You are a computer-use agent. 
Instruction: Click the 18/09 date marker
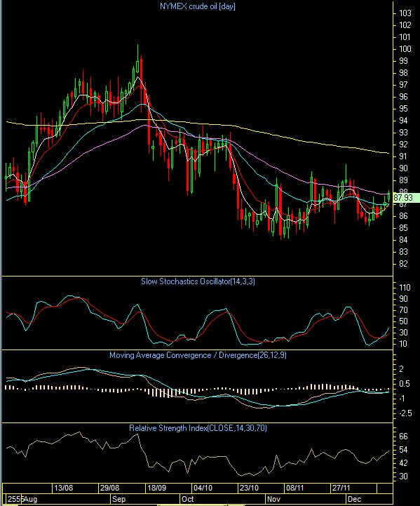point(156,488)
